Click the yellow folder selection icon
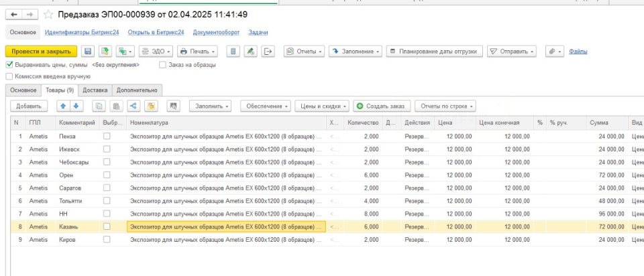644x276 pixels. [151, 106]
